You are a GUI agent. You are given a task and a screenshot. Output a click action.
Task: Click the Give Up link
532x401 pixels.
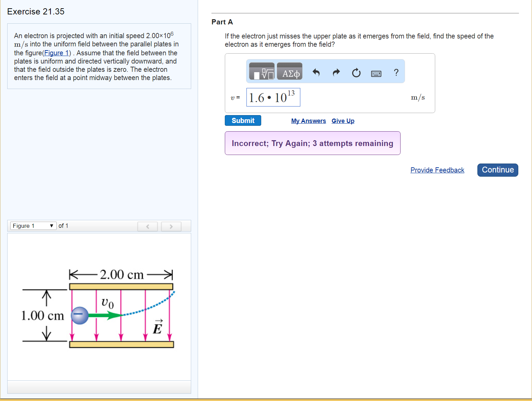click(343, 121)
